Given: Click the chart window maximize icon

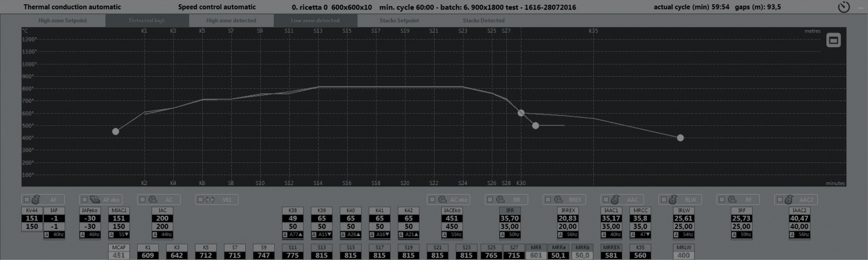Looking at the screenshot, I should coord(833,40).
